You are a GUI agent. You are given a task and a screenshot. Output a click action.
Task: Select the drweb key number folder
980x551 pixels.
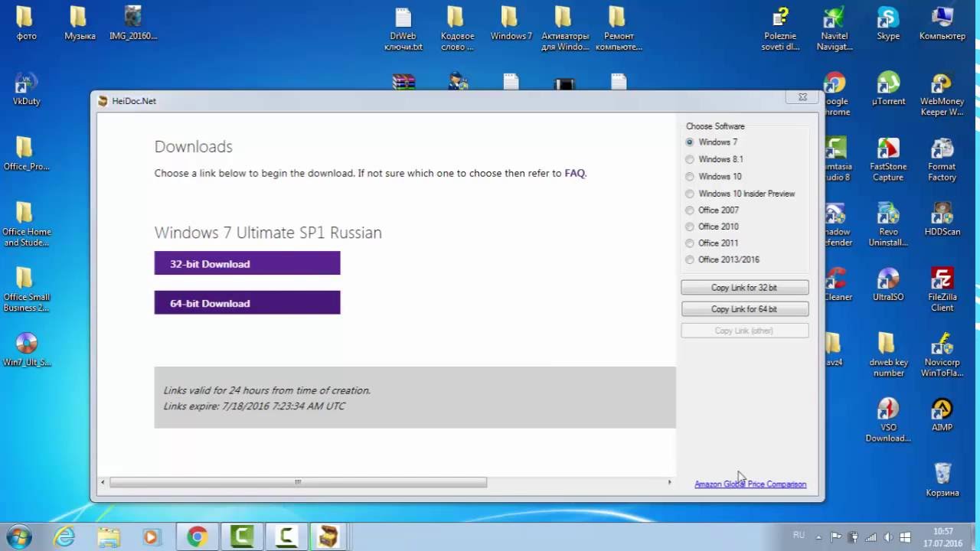click(888, 355)
